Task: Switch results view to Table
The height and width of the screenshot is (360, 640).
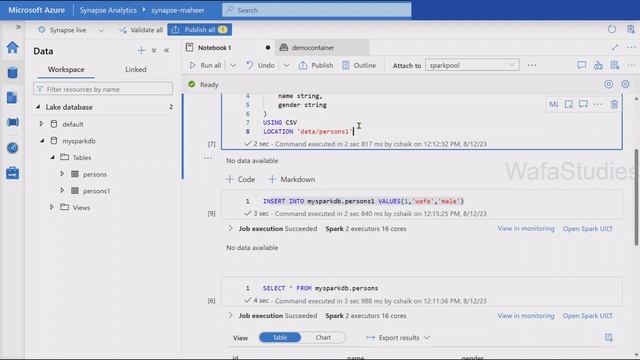Action: (280, 338)
